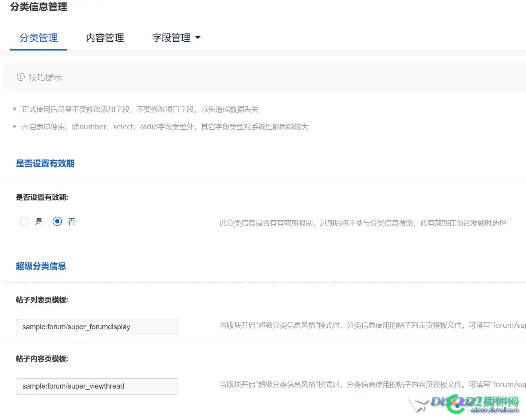Click the 超级分类信息 section heading
The height and width of the screenshot is (420, 526).
tap(41, 266)
